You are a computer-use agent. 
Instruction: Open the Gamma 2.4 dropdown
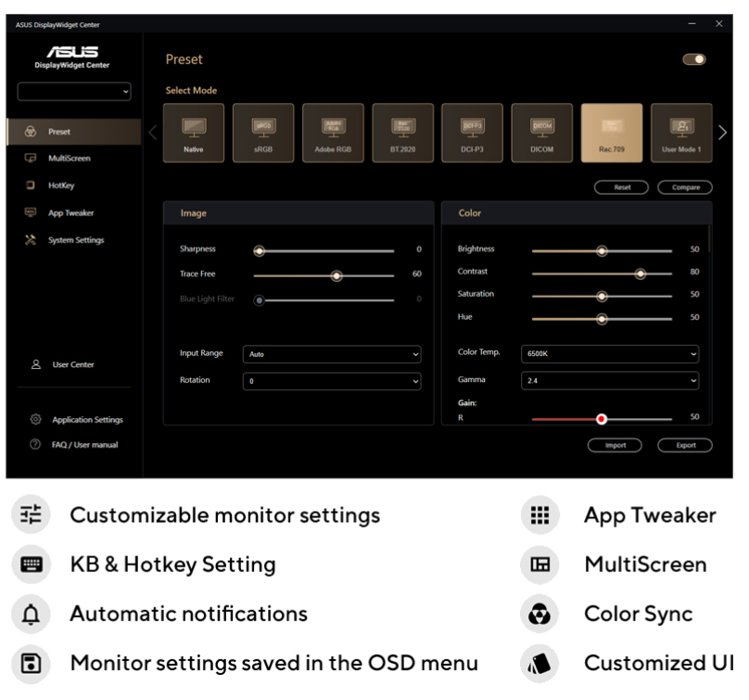tap(610, 380)
